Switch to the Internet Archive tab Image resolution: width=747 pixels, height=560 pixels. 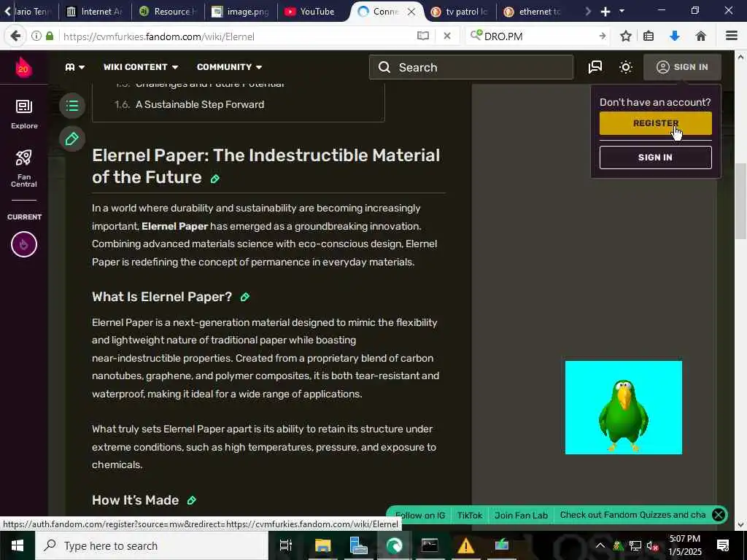pyautogui.click(x=95, y=12)
